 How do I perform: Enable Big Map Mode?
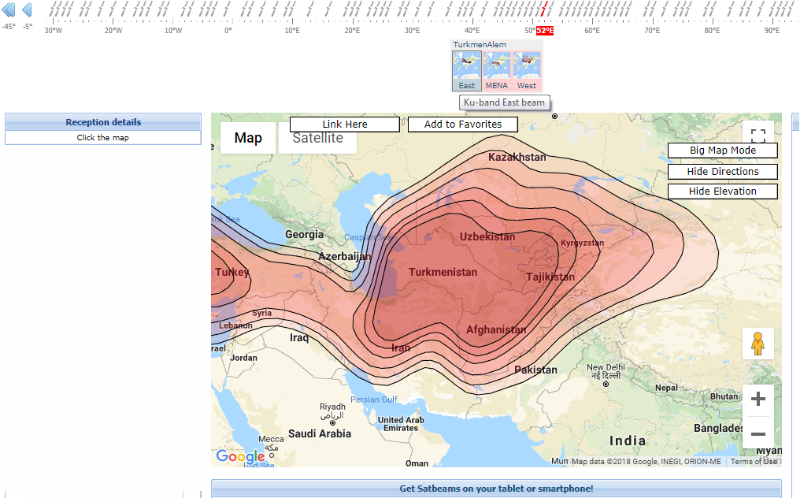[722, 151]
